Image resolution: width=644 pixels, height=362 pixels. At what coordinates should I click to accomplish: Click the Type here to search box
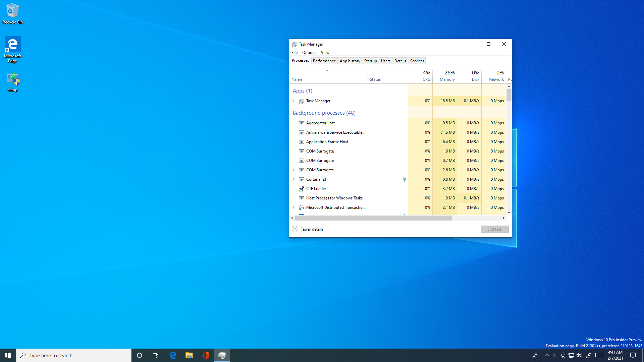(74, 355)
